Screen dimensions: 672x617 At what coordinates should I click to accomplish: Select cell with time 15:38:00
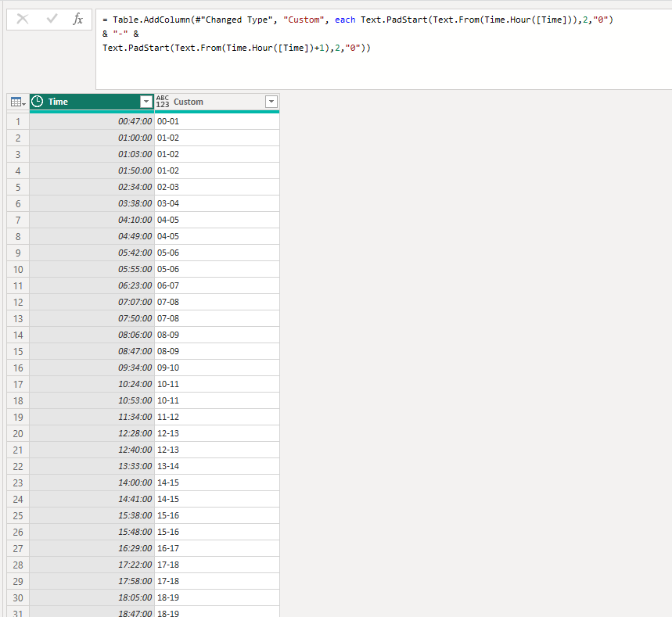92,515
